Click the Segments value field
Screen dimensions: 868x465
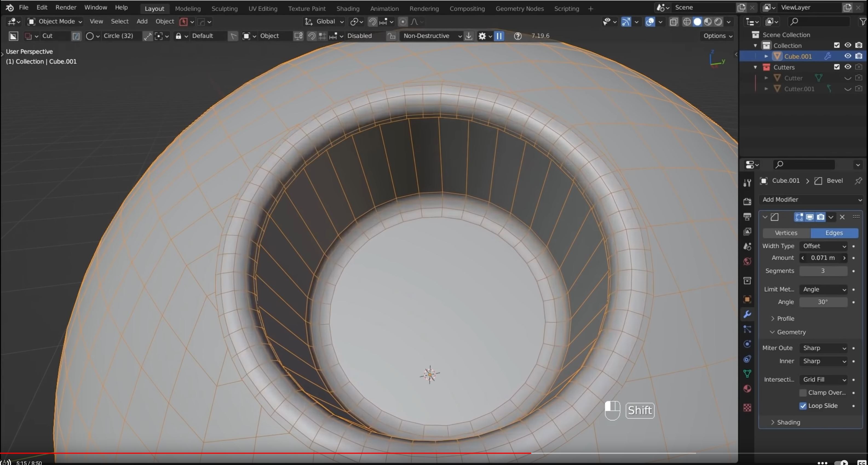point(823,271)
